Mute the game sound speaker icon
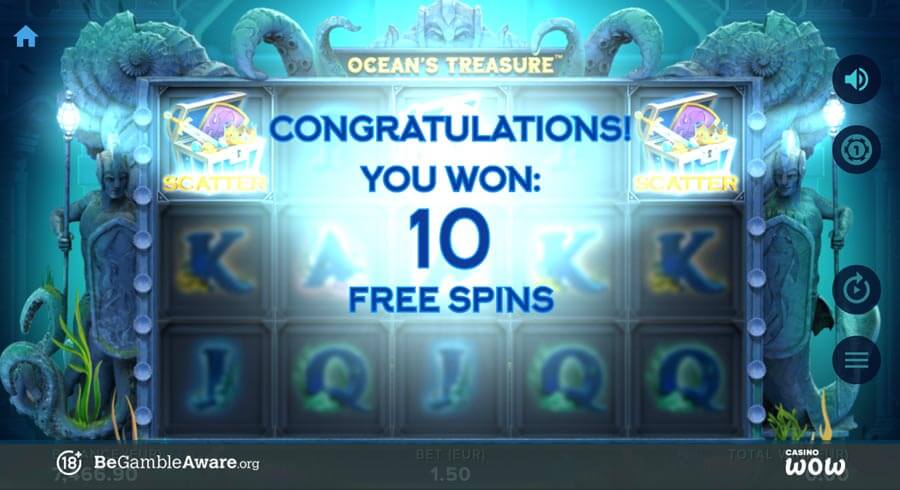This screenshot has height=490, width=900. click(x=856, y=80)
